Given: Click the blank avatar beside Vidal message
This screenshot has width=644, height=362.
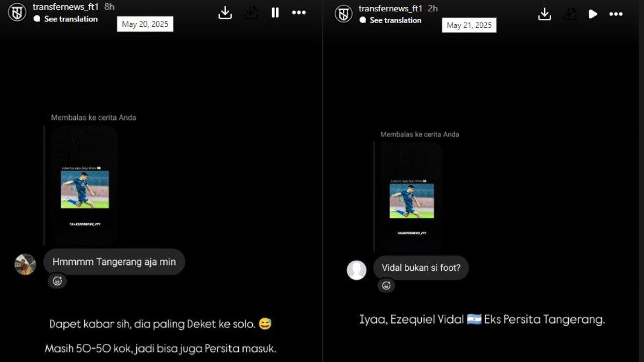Looking at the screenshot, I should [357, 270].
